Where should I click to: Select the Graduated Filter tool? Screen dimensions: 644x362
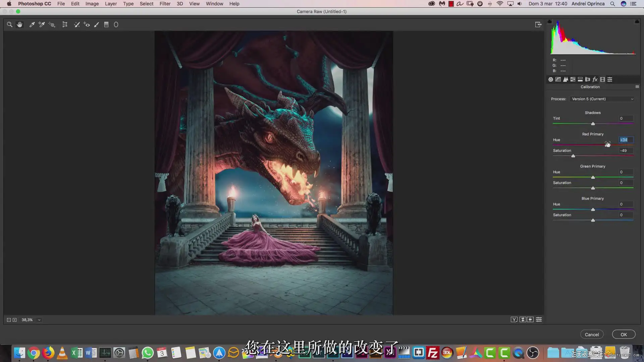click(106, 24)
